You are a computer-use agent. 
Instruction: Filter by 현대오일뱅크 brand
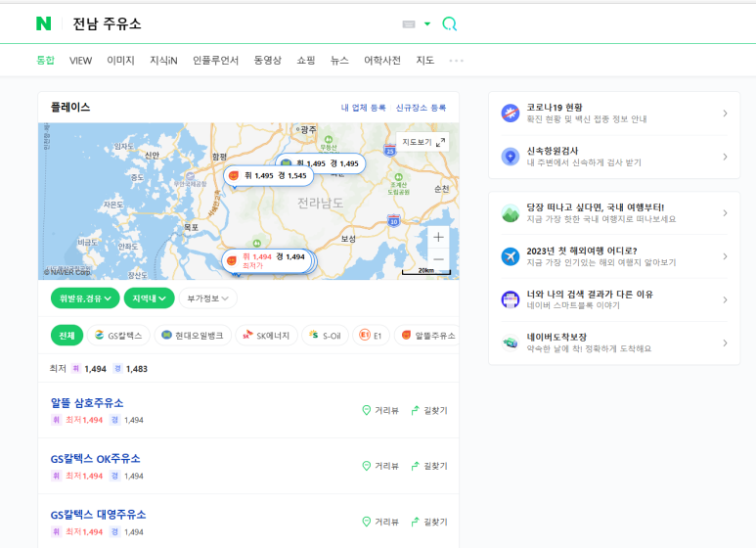(193, 336)
